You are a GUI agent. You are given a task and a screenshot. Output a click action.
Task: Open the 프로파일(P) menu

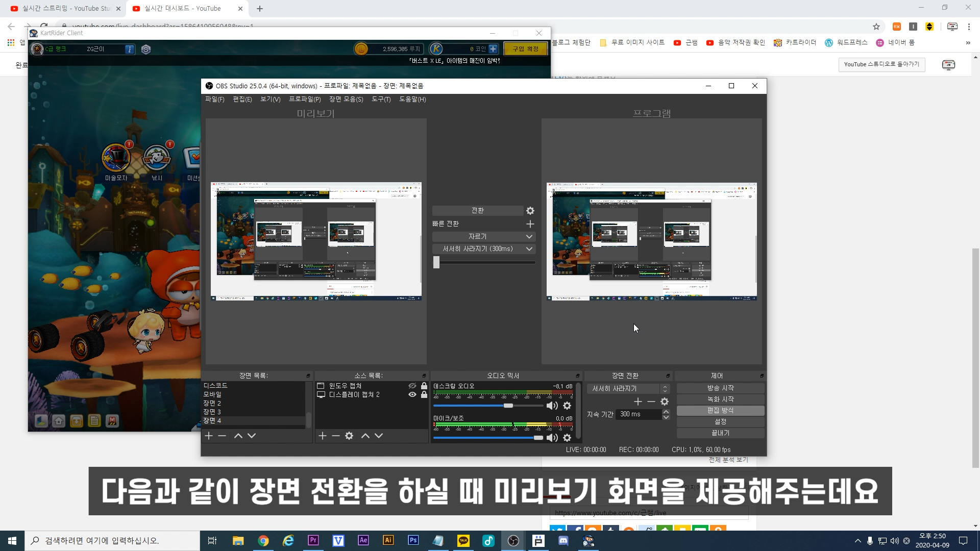point(305,99)
